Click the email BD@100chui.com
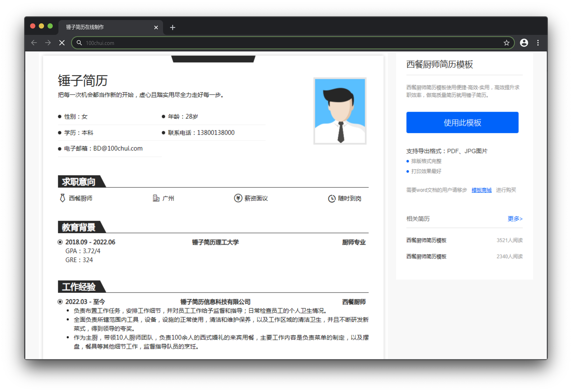The height and width of the screenshot is (392, 572). click(x=118, y=148)
